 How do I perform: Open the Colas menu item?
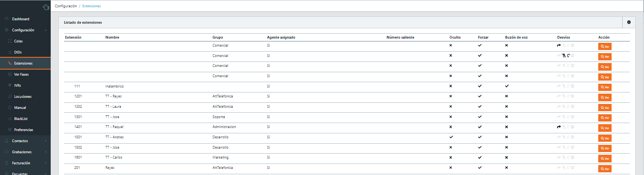(18, 41)
